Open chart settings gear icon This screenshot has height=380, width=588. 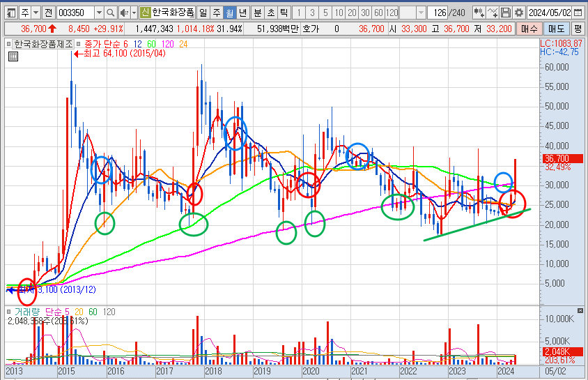point(519,13)
